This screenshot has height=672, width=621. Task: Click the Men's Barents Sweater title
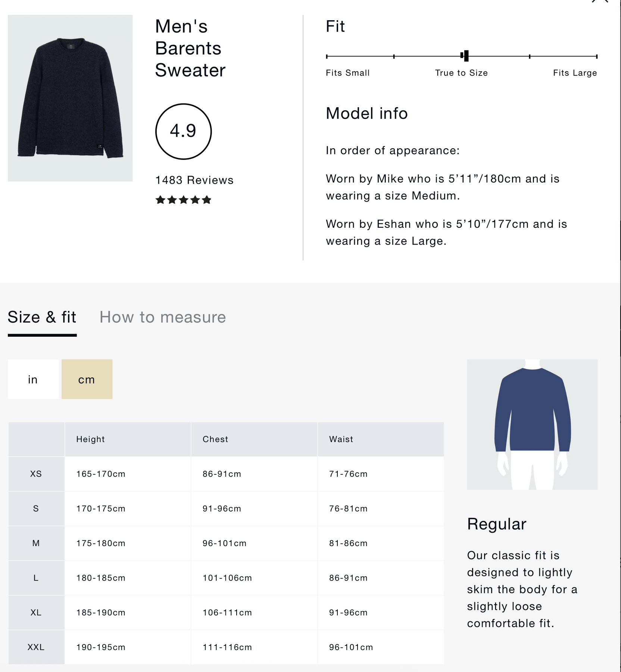[x=190, y=49]
